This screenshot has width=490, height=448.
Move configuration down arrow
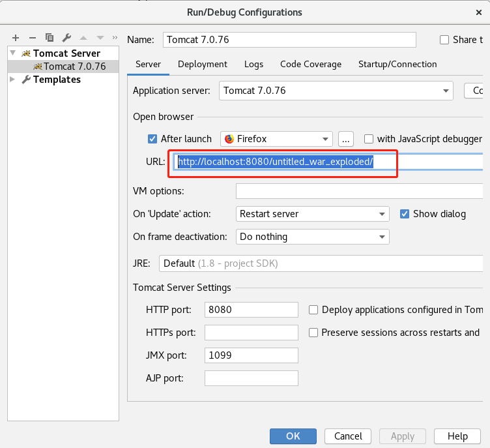coord(100,38)
